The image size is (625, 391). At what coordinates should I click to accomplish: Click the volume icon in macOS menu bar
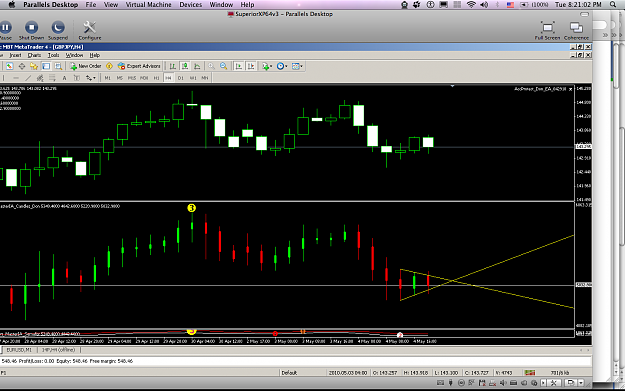[484, 5]
